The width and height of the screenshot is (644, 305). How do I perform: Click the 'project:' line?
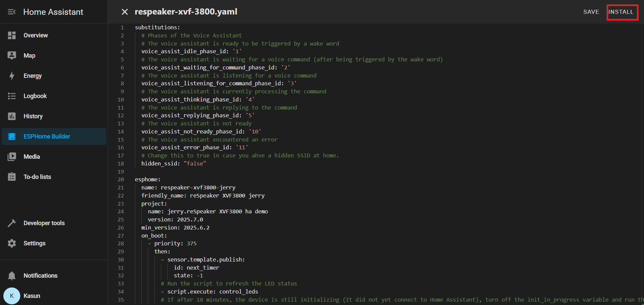[154, 204]
